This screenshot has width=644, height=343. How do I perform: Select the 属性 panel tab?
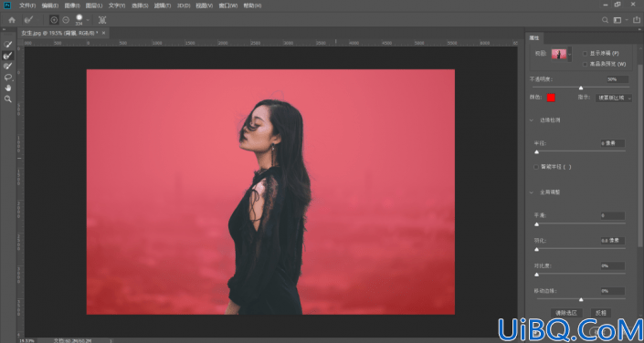(x=534, y=37)
